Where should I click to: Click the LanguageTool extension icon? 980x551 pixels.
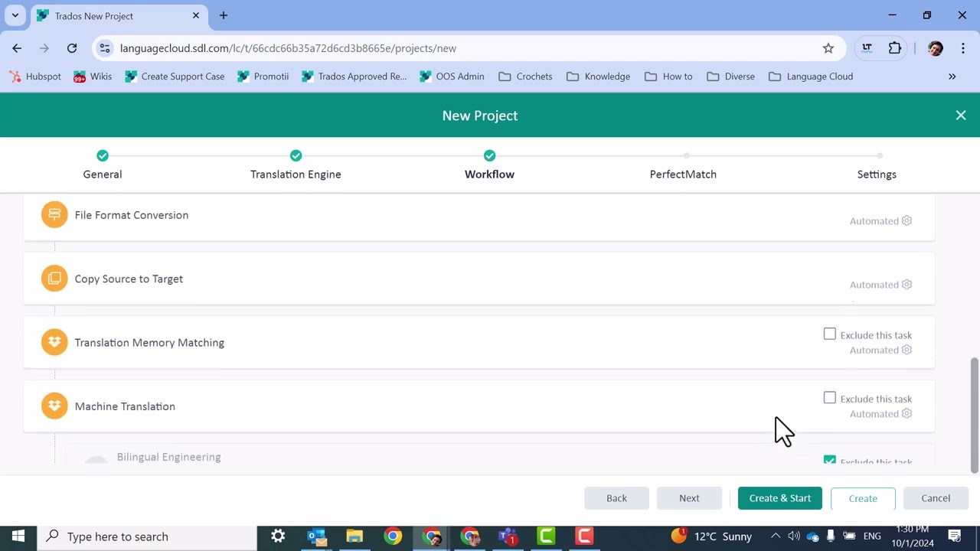(x=867, y=48)
